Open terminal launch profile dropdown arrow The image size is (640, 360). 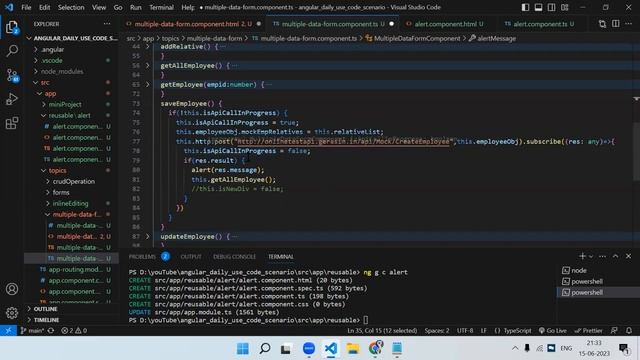point(591,256)
